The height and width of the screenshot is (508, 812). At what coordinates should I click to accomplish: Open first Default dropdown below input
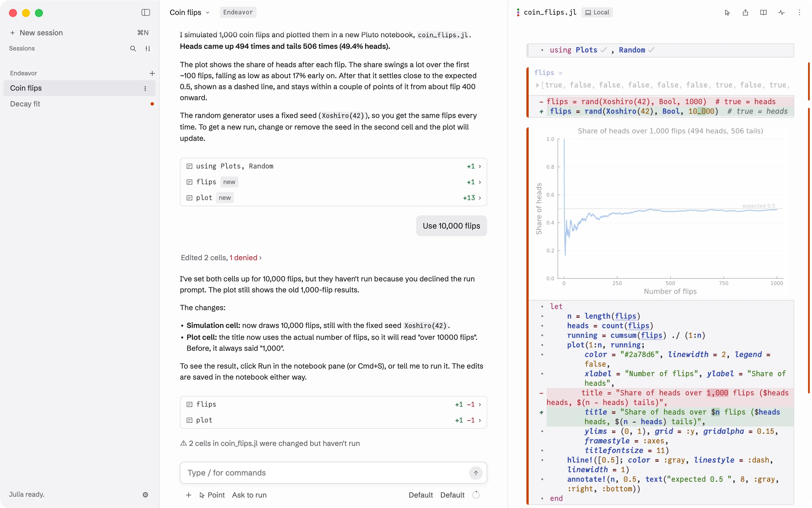click(421, 495)
